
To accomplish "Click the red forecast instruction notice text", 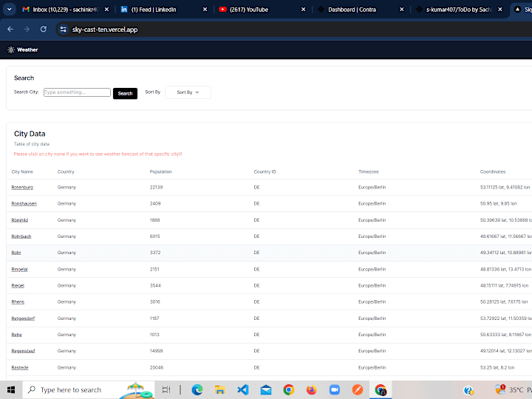I will [x=98, y=154].
